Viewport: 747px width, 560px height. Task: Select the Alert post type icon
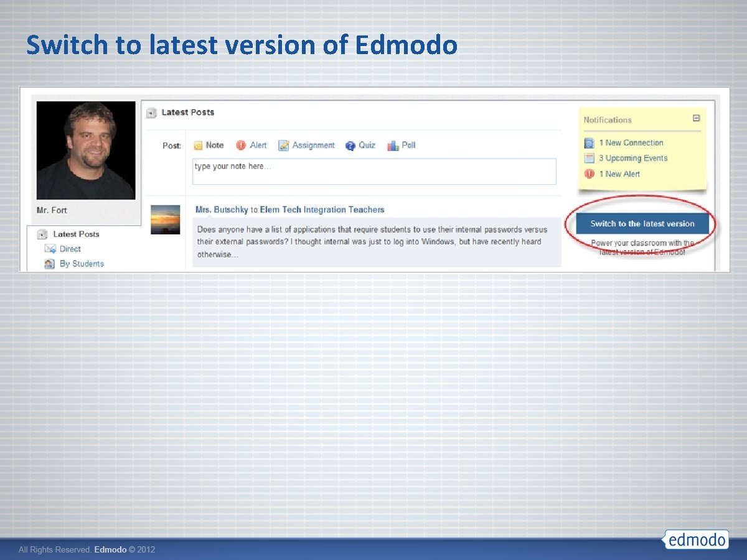click(241, 145)
